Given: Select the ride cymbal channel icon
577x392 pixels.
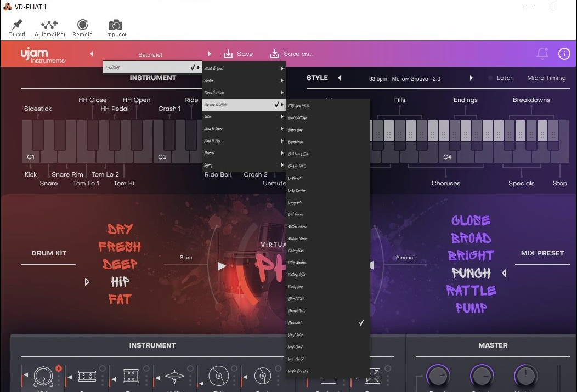Looking at the screenshot, I should click(219, 376).
